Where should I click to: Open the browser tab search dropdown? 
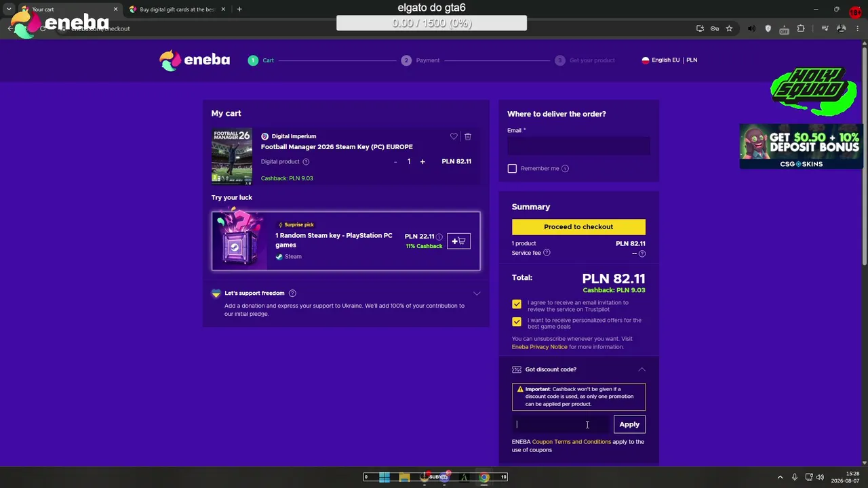(x=8, y=9)
